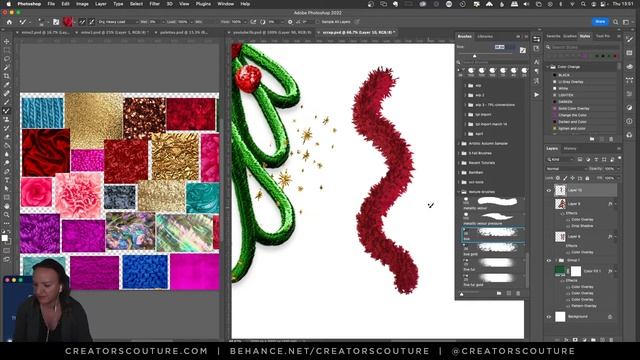Screen dimensions: 640x360
Task: Delete style with Styles panel trash icon
Action: (611, 139)
